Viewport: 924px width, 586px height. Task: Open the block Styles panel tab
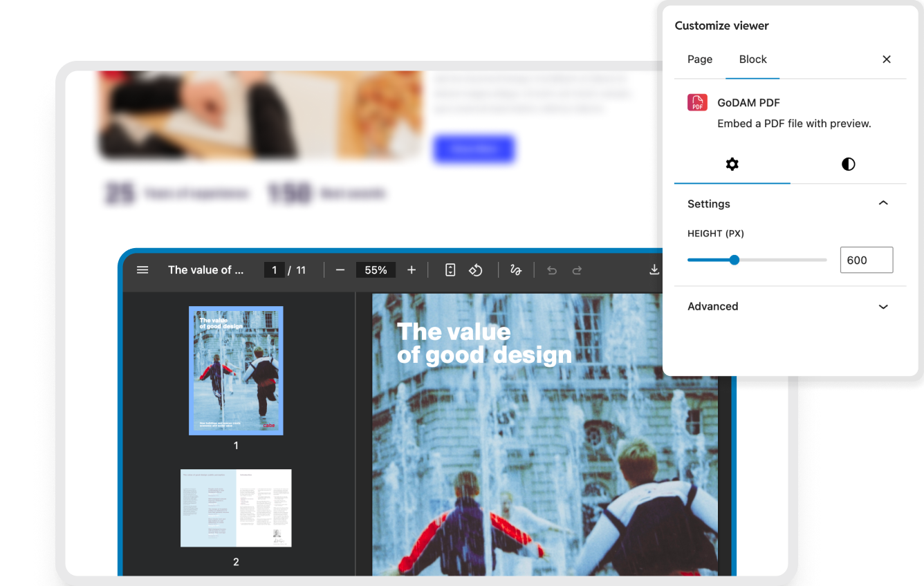tap(848, 164)
